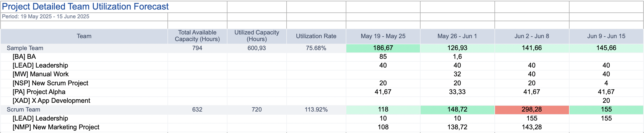Viewport: 644px width, 133px height.
Task: Select the Jun 2 - Jun 8 header
Action: click(531, 36)
